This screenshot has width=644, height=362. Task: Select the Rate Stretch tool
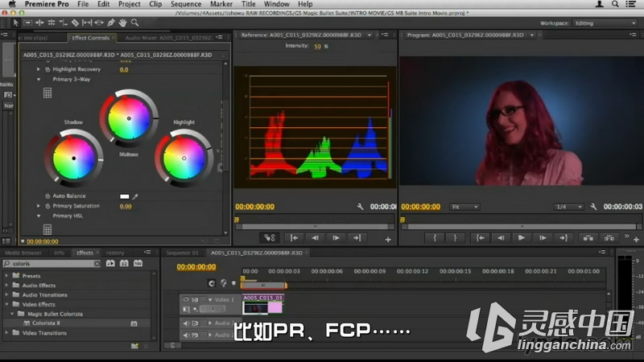pyautogui.click(x=64, y=23)
